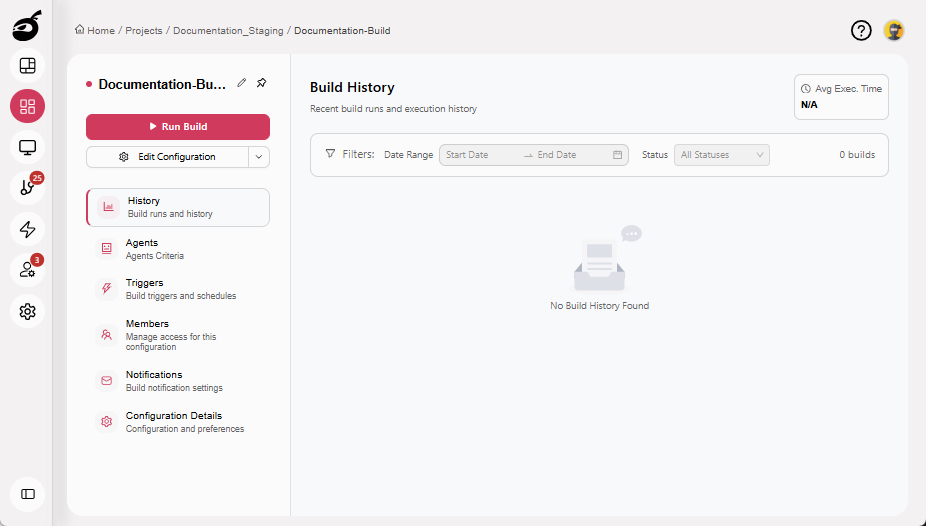Click the End Date input field

(x=570, y=155)
